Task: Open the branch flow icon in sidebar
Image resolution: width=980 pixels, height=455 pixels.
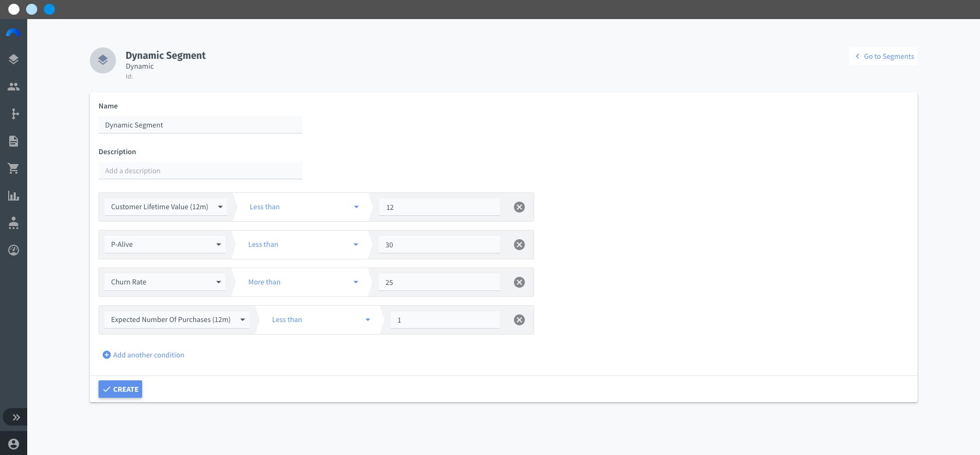Action: pos(15,114)
